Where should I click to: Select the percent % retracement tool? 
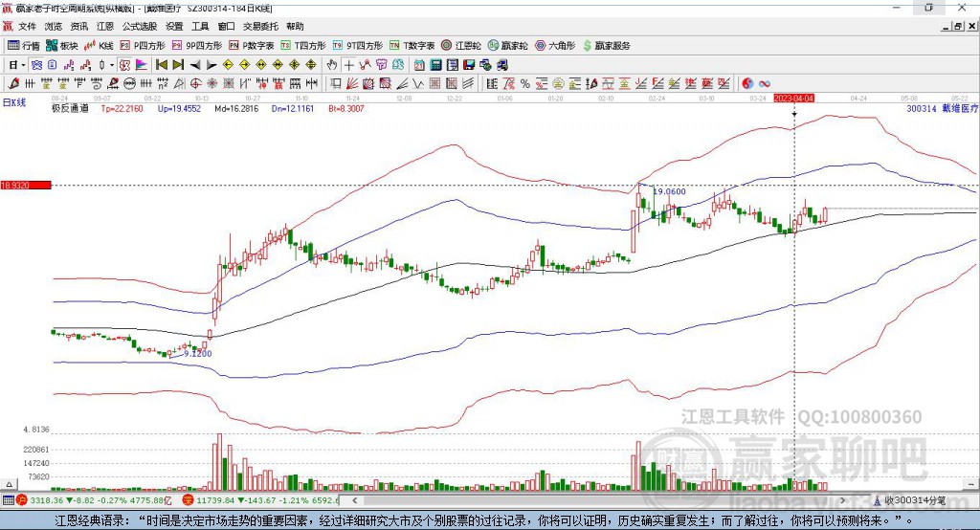(525, 84)
